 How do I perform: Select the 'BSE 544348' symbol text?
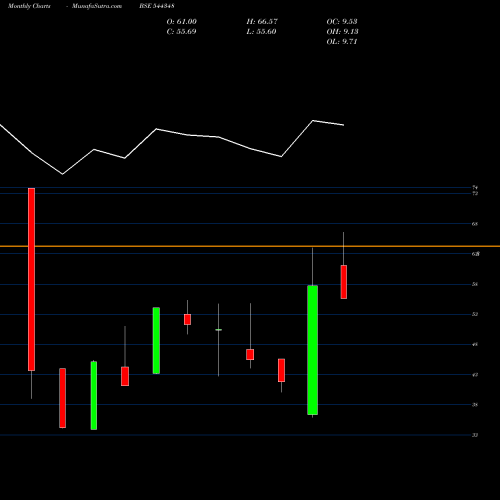(157, 6)
